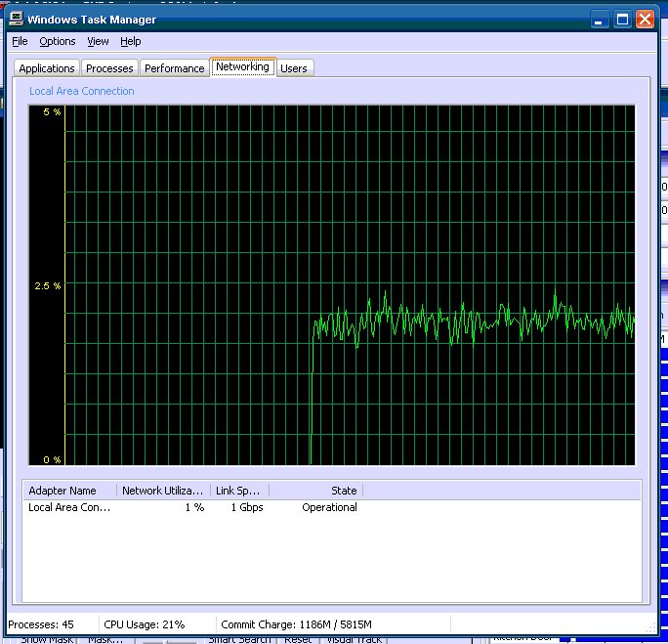The height and width of the screenshot is (644, 668).
Task: Switch to the Applications tab
Action: 47,68
